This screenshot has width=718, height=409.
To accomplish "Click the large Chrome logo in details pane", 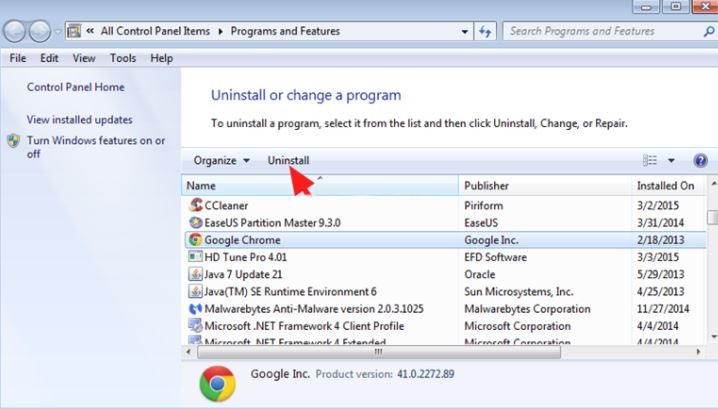I will [218, 384].
